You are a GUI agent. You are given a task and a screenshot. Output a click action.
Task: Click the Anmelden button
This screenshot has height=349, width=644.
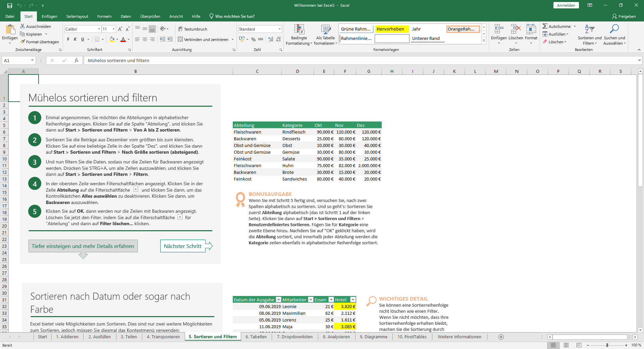pyautogui.click(x=566, y=5)
